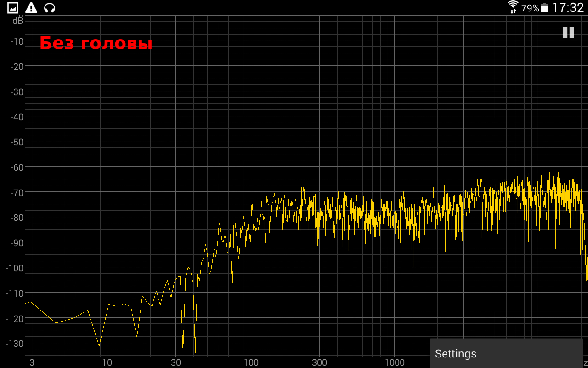
Task: Tap the -110 dB axis value
Action: click(14, 293)
